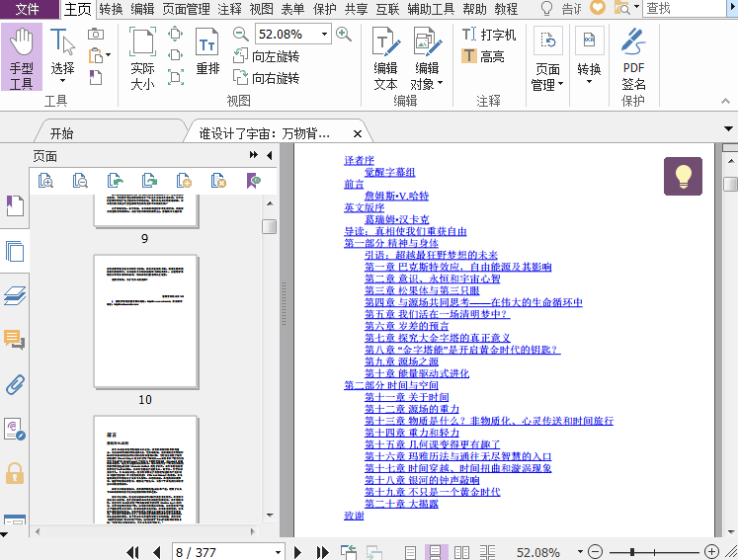Image resolution: width=738 pixels, height=560 pixels.
Task: Switch to the Edit ribbon tab
Action: (142, 9)
